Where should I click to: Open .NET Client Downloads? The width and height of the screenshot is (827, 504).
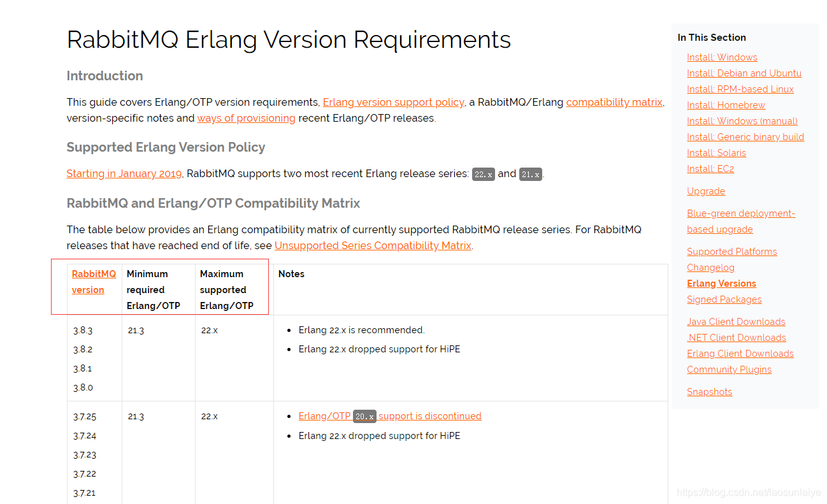[x=737, y=338]
